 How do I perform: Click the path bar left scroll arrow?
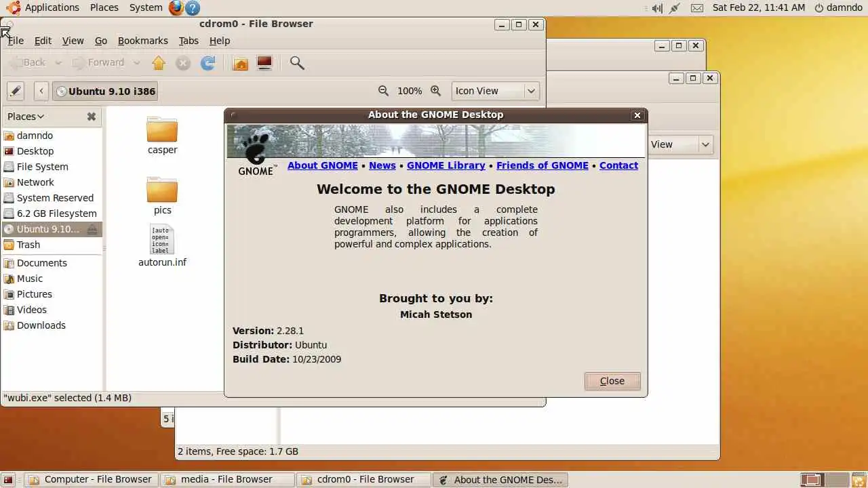pos(41,91)
